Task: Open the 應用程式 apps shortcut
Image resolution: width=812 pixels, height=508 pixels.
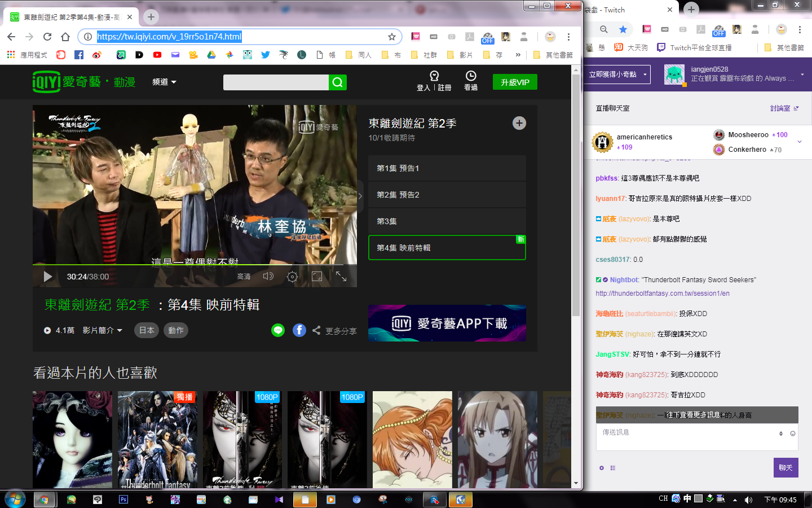Action: pos(27,55)
